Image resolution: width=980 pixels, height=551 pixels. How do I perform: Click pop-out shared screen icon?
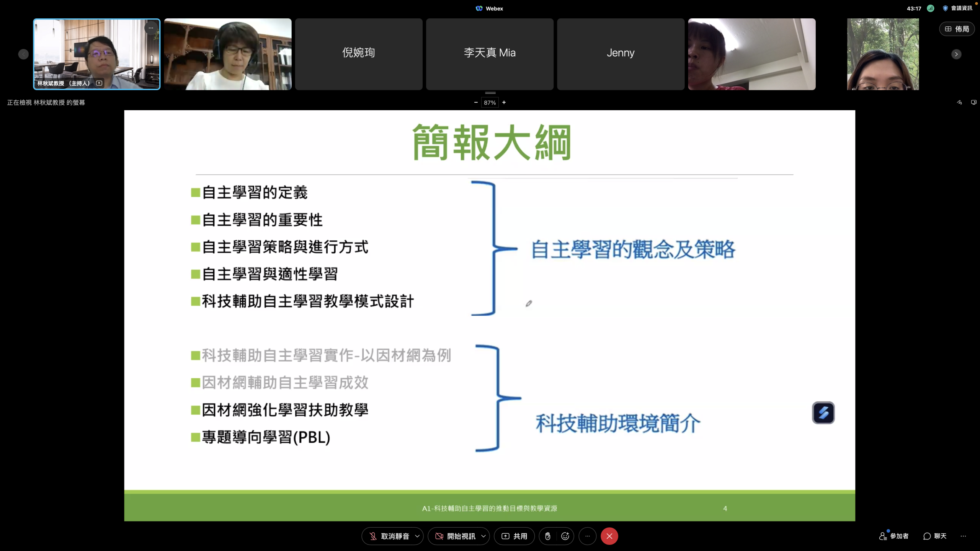pos(973,102)
